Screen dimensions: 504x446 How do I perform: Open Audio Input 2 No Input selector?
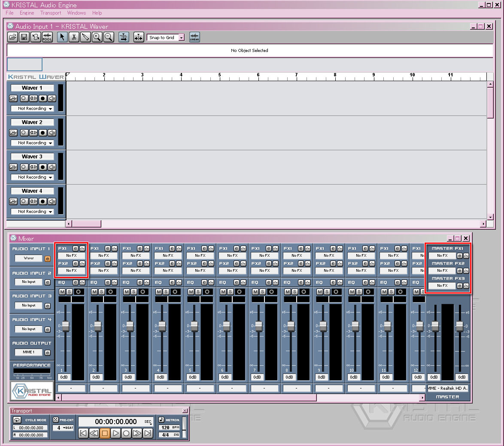tap(29, 282)
